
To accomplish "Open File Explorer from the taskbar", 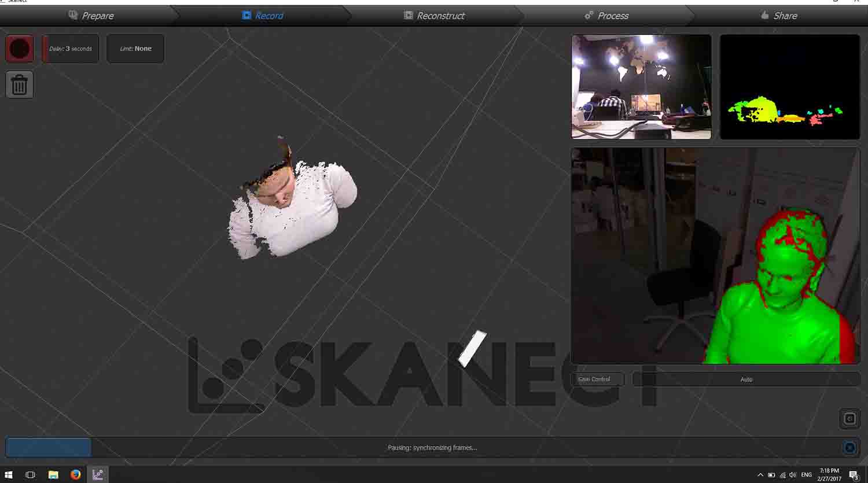I will click(53, 475).
